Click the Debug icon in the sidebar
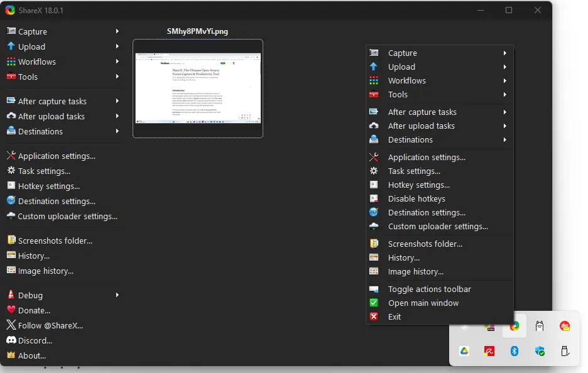588x373 pixels. coord(11,295)
